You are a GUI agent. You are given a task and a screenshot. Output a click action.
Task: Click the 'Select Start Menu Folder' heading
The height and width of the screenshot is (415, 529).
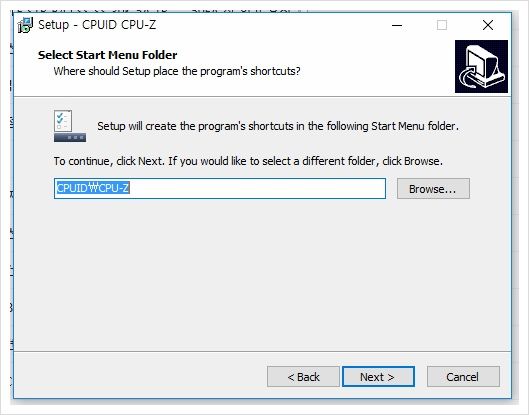pyautogui.click(x=108, y=55)
